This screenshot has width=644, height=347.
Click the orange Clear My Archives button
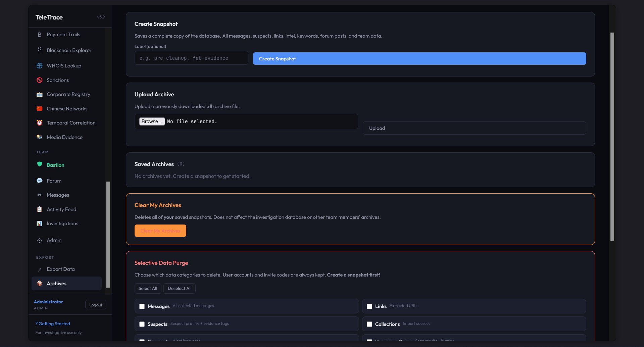click(x=160, y=231)
